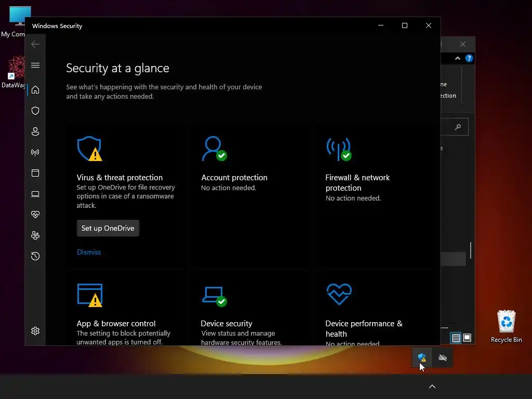Maximize the Windows Security window
The width and height of the screenshot is (532, 399).
click(404, 25)
